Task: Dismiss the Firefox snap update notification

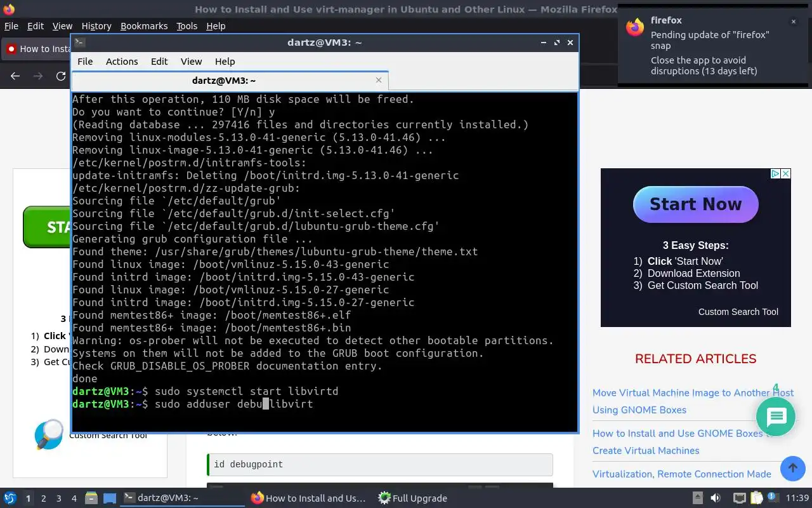Action: (x=793, y=22)
